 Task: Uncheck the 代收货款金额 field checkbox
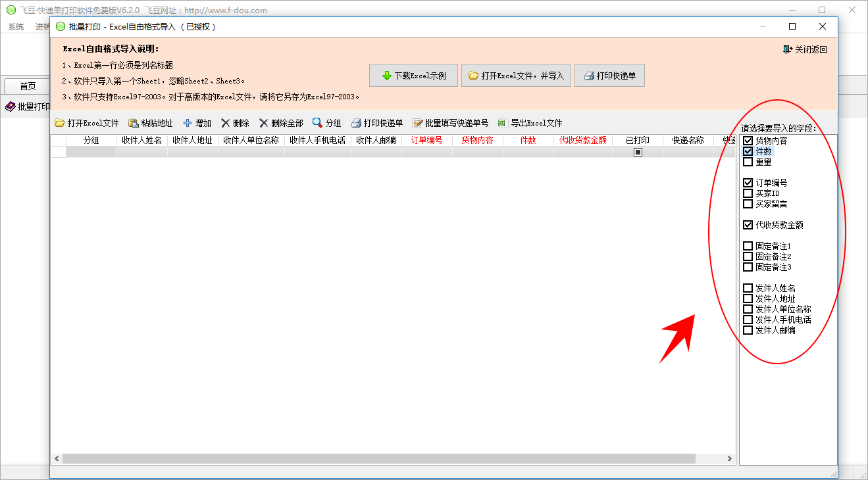point(748,225)
